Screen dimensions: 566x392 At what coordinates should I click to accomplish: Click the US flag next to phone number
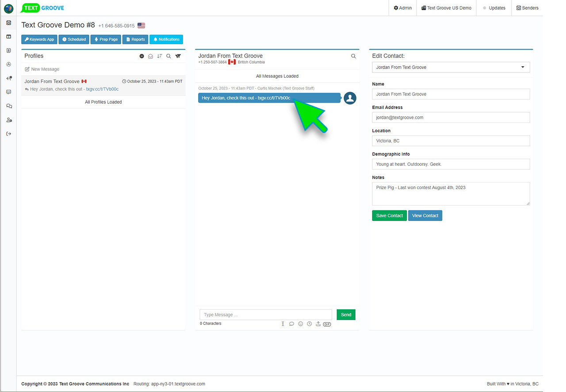click(x=141, y=26)
